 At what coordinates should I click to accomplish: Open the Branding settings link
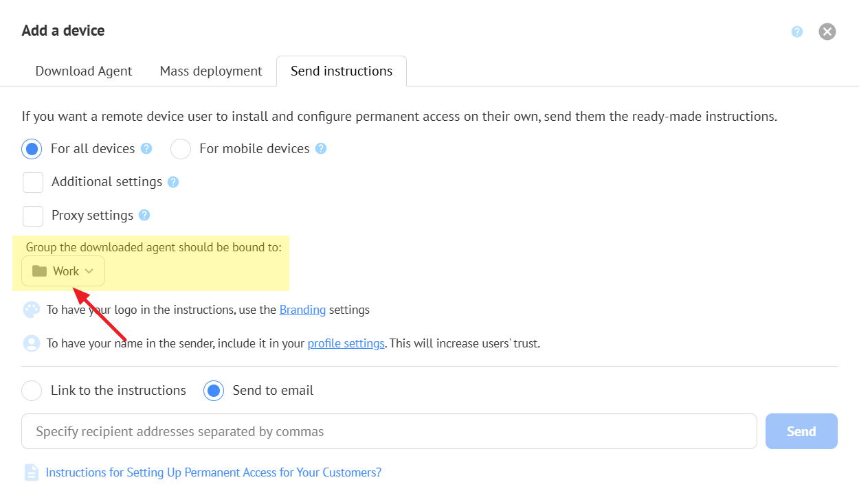click(x=302, y=310)
